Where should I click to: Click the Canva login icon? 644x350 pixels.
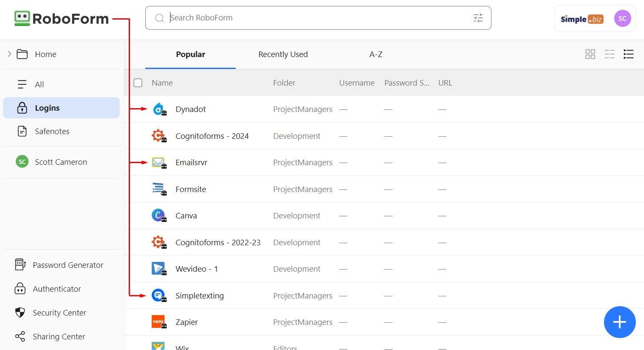(159, 216)
